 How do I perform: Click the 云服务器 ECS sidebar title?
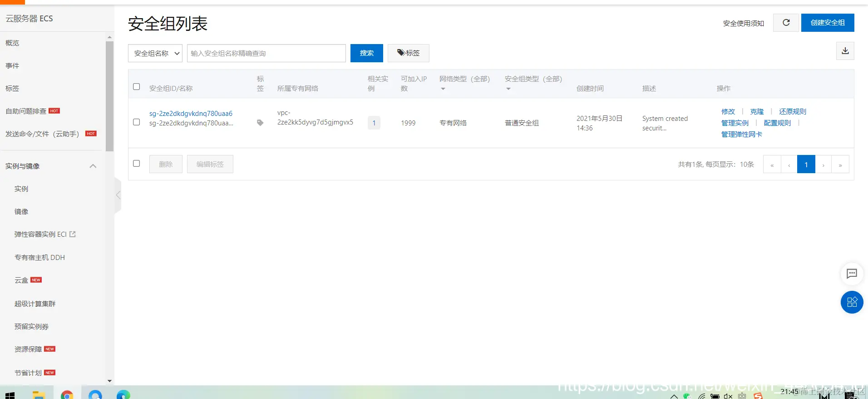point(29,19)
